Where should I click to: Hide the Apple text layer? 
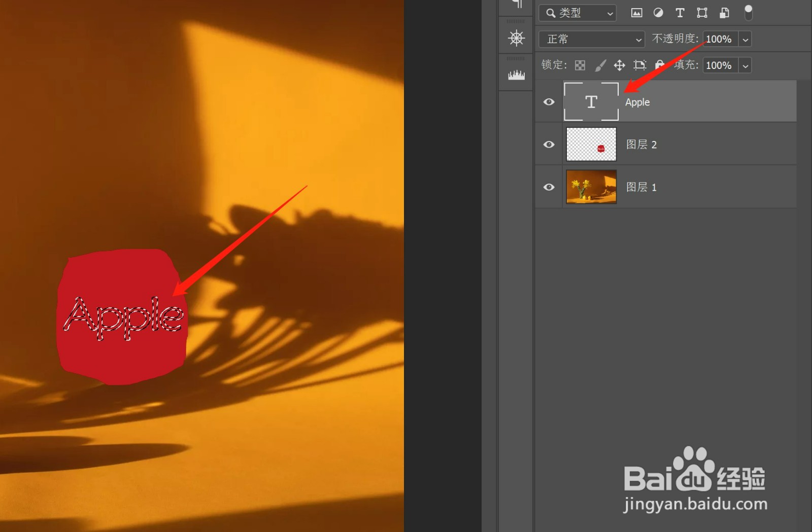549,102
